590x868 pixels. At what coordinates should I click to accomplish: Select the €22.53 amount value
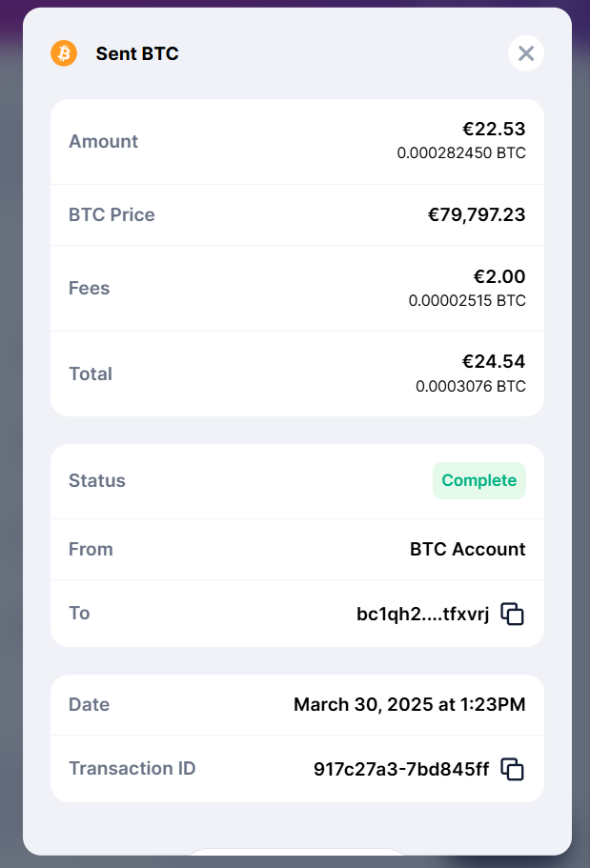494,130
